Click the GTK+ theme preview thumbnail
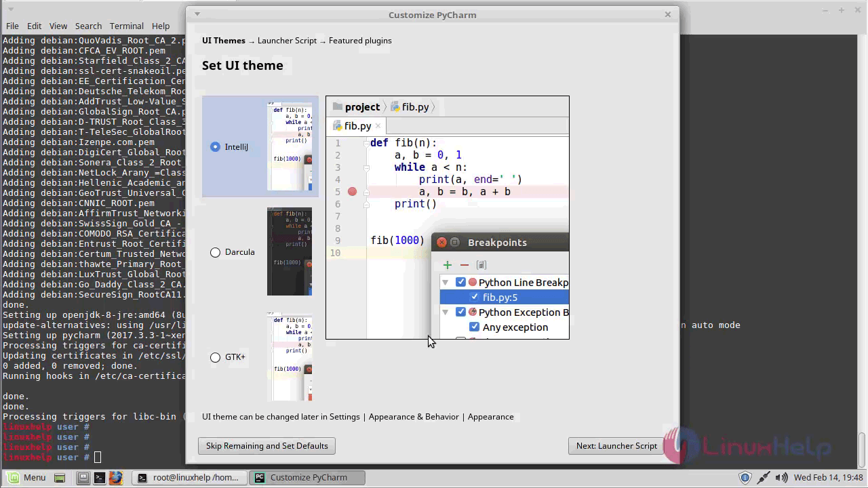This screenshot has height=488, width=868. point(290,357)
